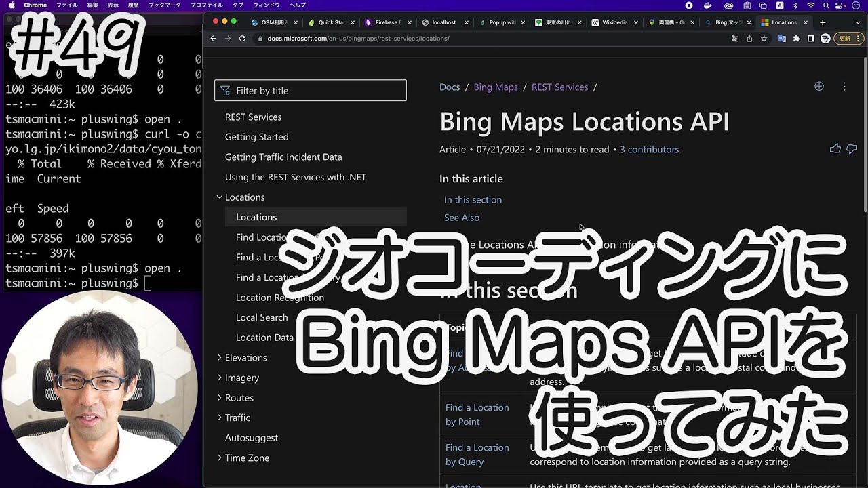The image size is (868, 488).
Task: Switch to the 東京の川 tab
Action: click(559, 22)
